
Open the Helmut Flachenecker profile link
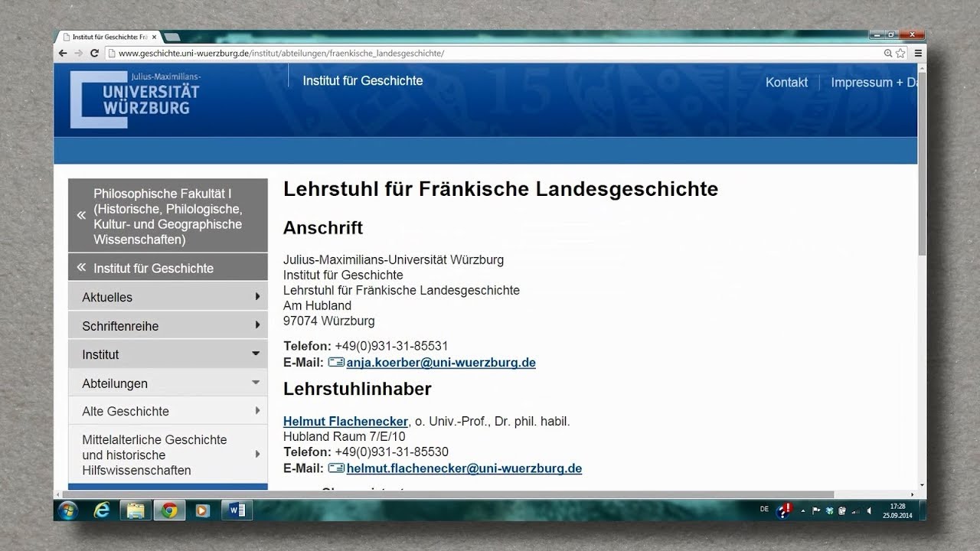pos(345,421)
